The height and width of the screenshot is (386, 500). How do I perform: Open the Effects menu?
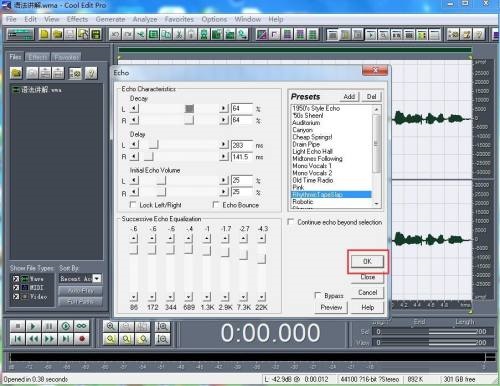click(x=77, y=19)
